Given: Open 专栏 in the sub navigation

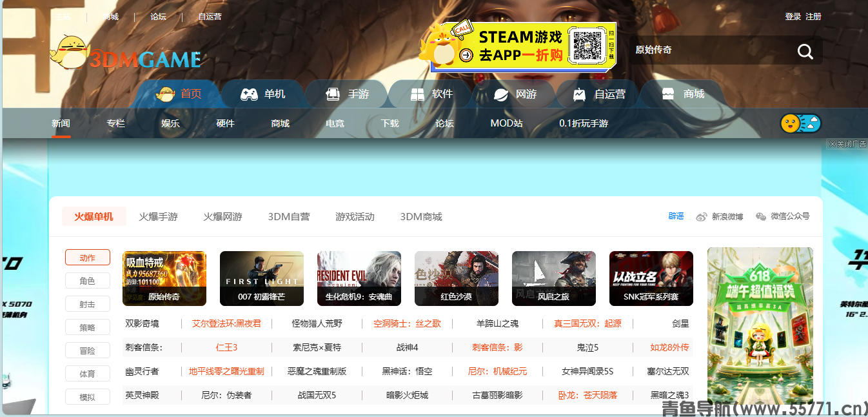Looking at the screenshot, I should 116,123.
